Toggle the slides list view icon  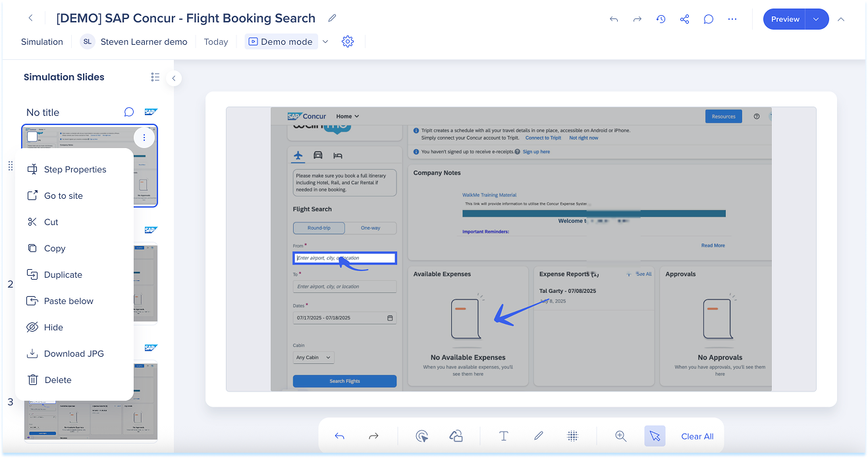155,77
